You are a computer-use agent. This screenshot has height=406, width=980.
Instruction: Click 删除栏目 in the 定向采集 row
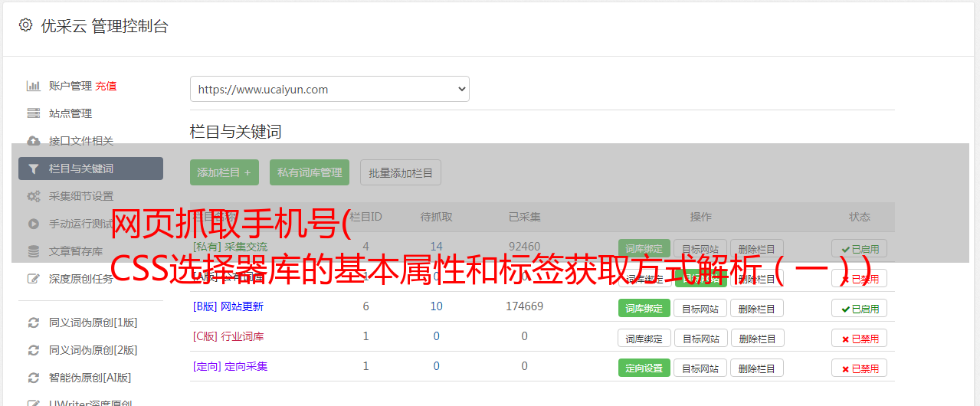tap(757, 368)
